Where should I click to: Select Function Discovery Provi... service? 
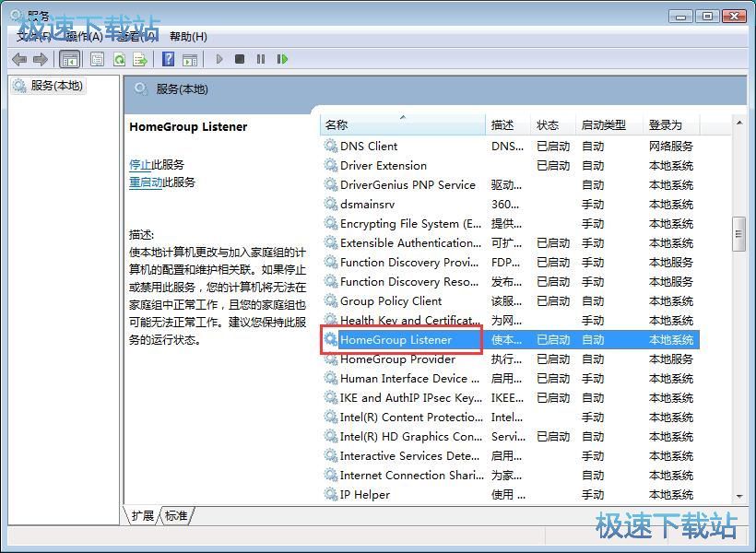510,263
